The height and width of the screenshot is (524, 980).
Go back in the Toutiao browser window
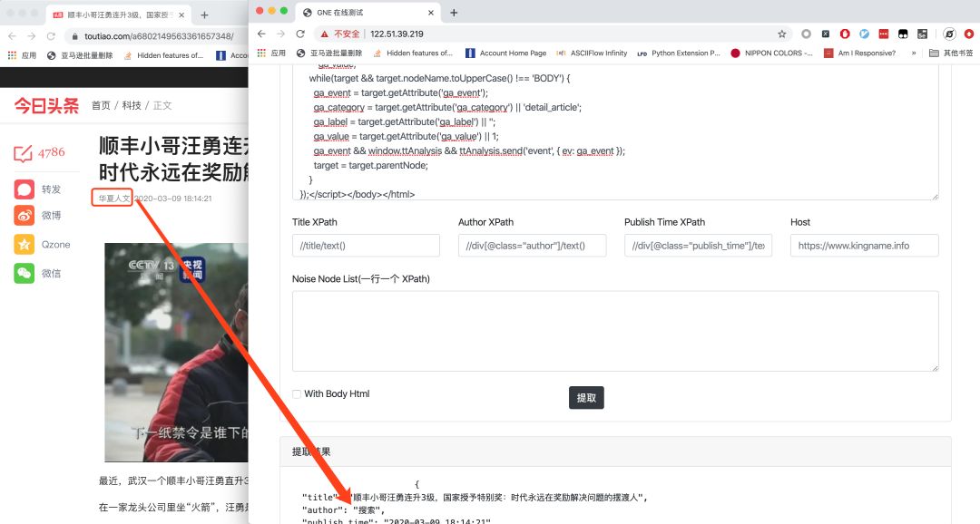(12, 36)
